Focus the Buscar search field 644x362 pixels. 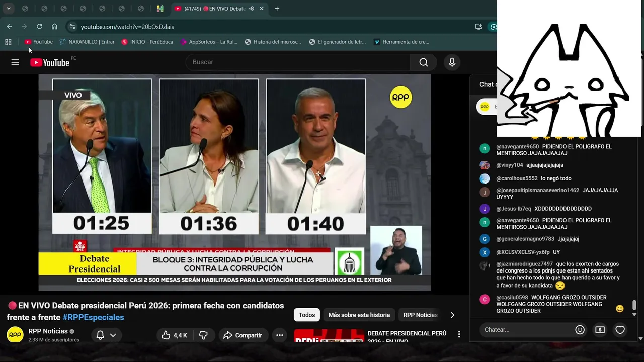click(298, 62)
